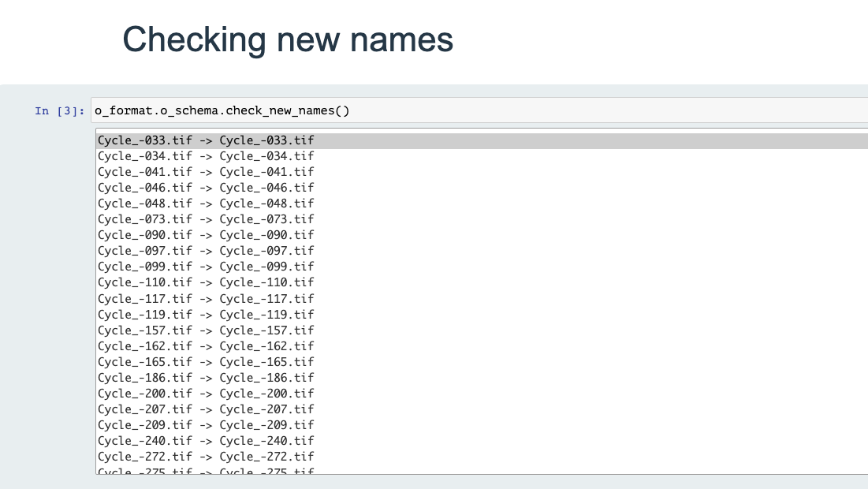Select the Cycle_-048.tif list entry
This screenshot has height=489, width=868.
coord(206,203)
